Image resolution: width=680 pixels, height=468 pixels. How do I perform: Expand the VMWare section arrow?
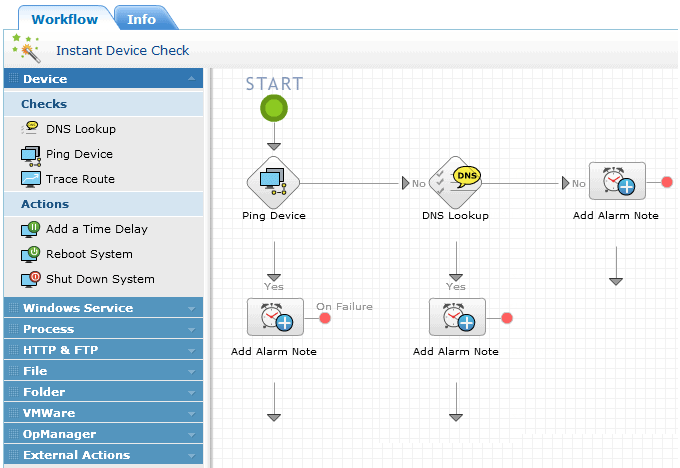191,414
